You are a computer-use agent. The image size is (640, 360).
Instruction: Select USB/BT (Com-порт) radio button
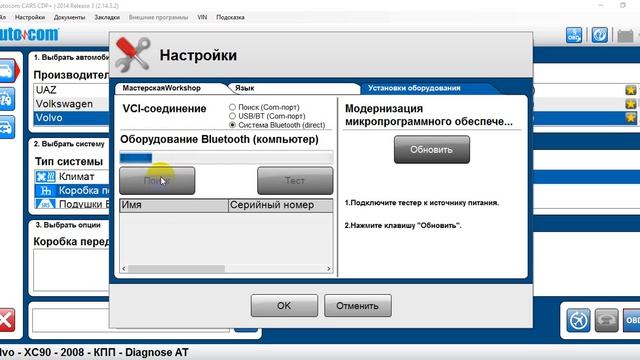coord(232,116)
